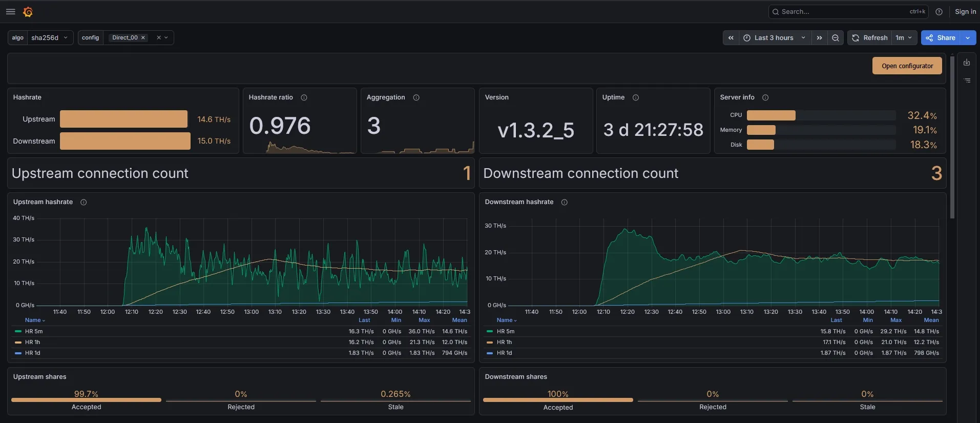Screen dimensions: 980x423
Task: Click the export icon in right sidebar
Action: (967, 63)
